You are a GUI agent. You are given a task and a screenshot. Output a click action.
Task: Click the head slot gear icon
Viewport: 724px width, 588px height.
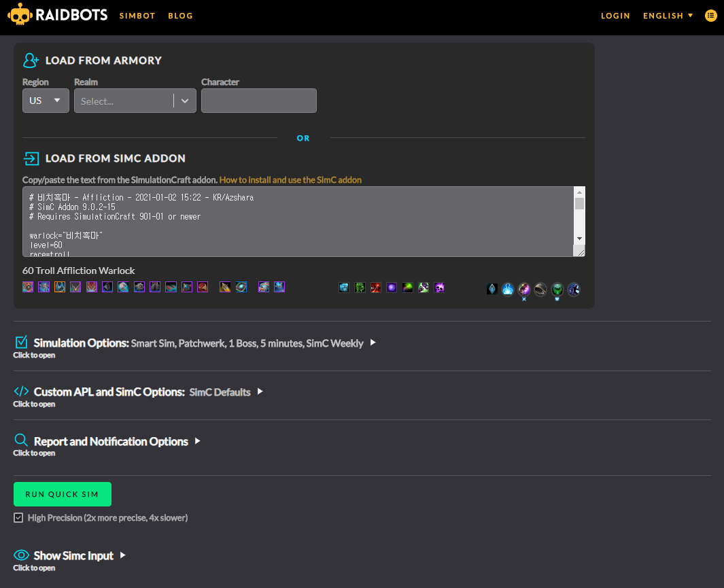pyautogui.click(x=28, y=287)
